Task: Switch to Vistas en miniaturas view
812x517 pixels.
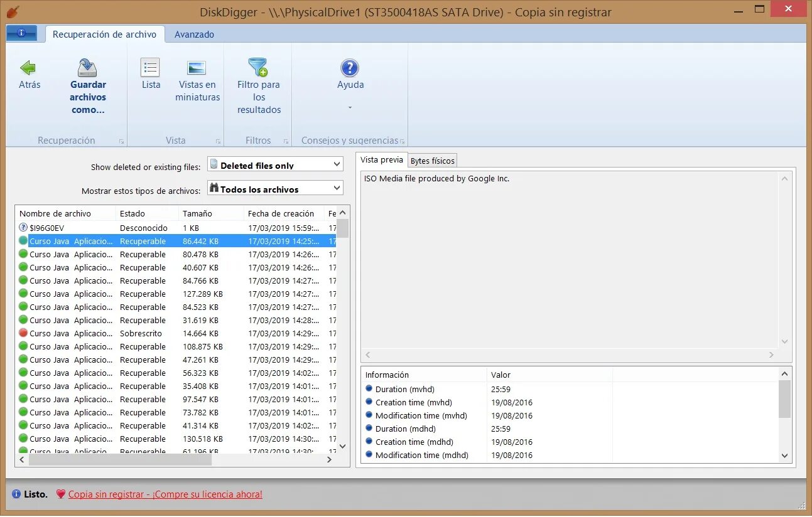Action: pos(197,68)
